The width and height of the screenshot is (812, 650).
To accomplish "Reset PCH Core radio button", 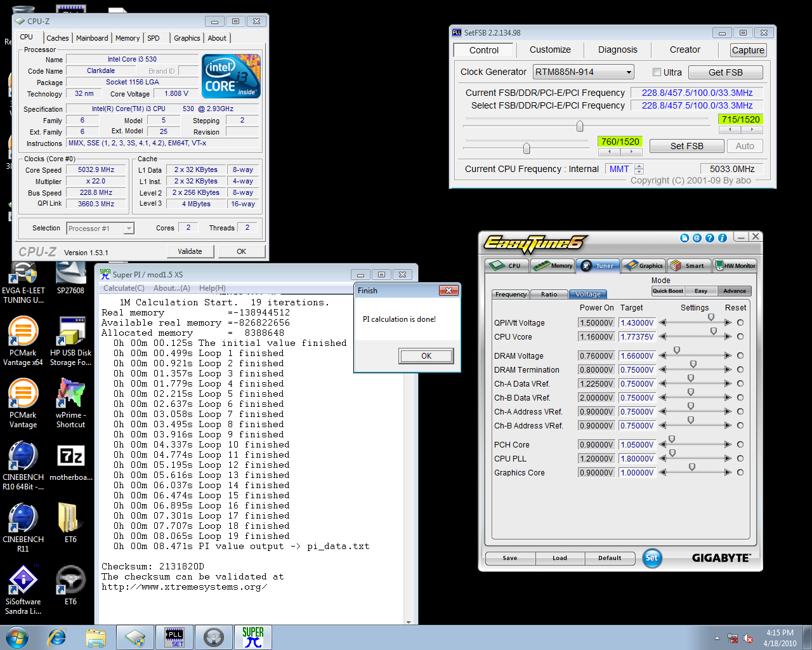I will (740, 444).
